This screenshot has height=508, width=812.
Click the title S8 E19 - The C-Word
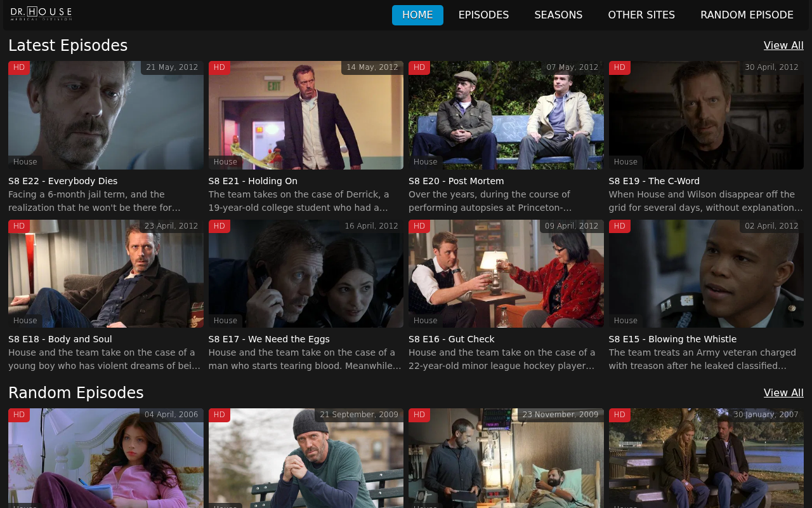(654, 181)
